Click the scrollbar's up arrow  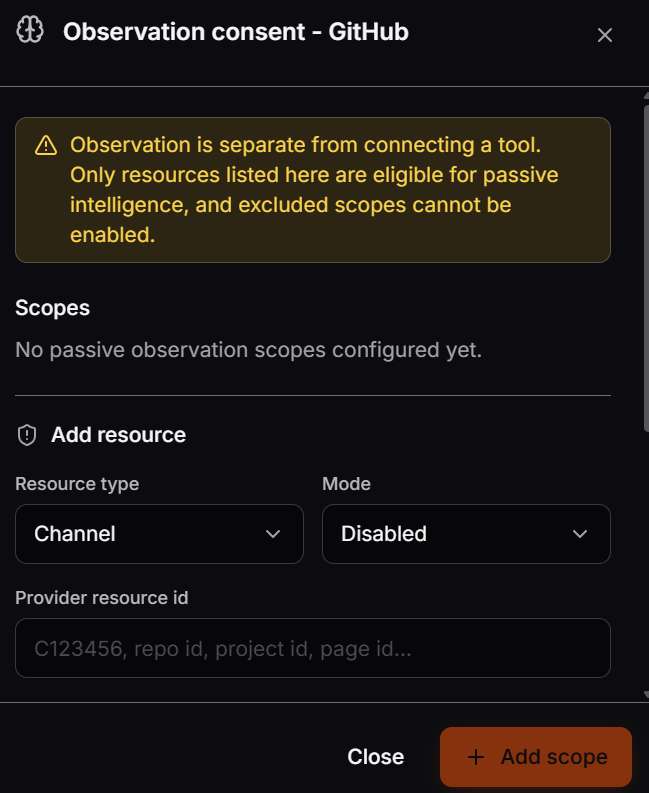click(x=646, y=96)
